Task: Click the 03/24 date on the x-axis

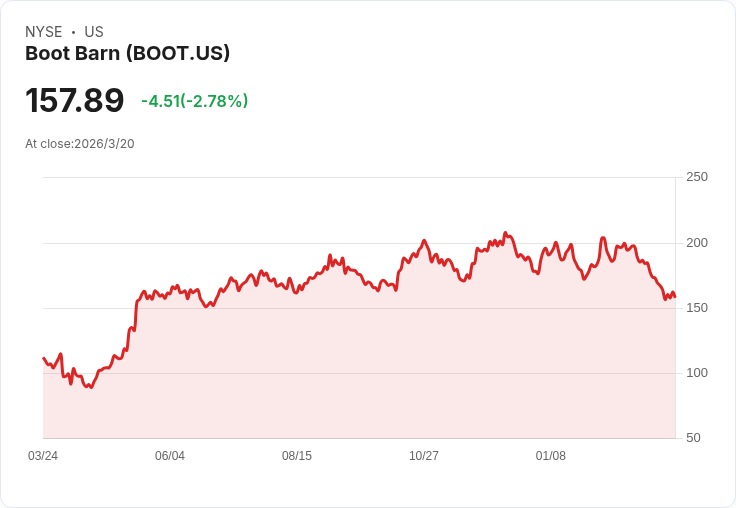Action: click(x=43, y=456)
